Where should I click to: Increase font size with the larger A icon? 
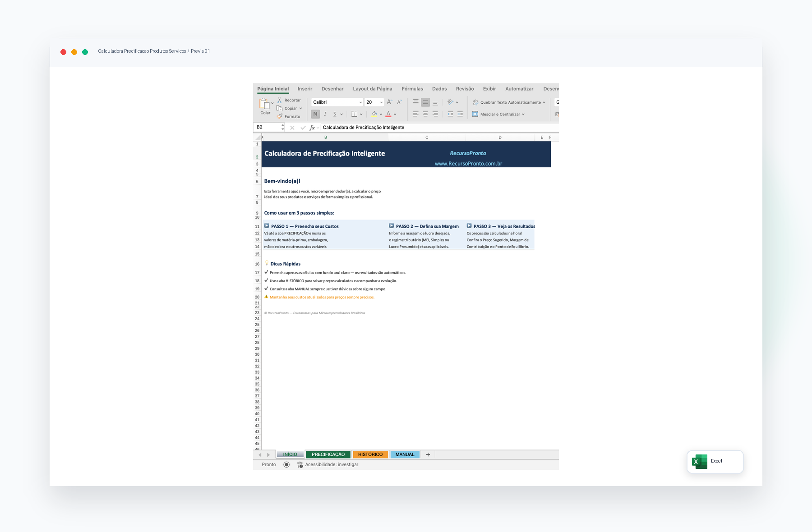[x=390, y=102]
